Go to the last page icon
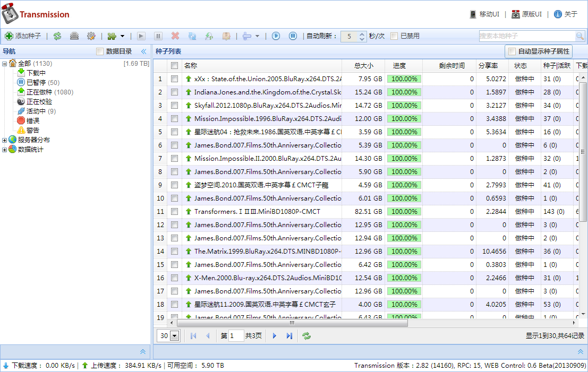The width and height of the screenshot is (588, 372). click(289, 336)
